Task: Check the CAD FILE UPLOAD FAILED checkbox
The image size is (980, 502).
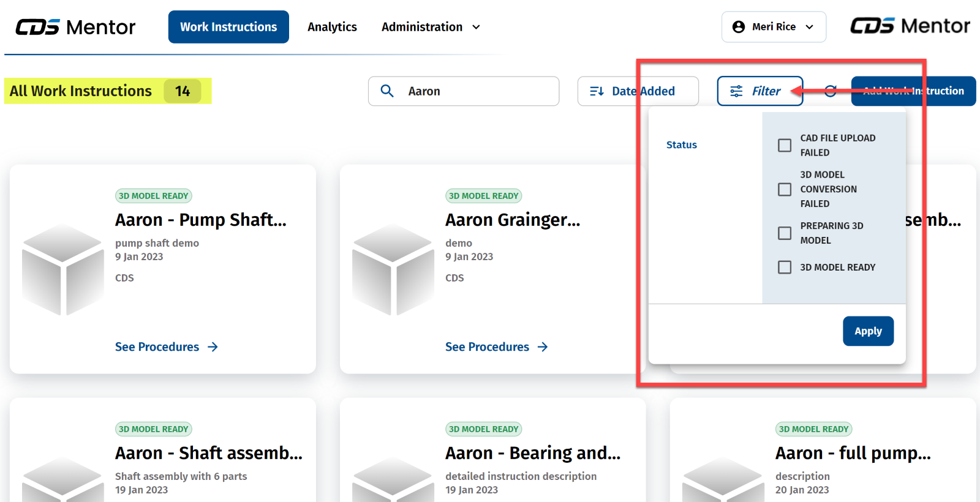Action: click(785, 145)
